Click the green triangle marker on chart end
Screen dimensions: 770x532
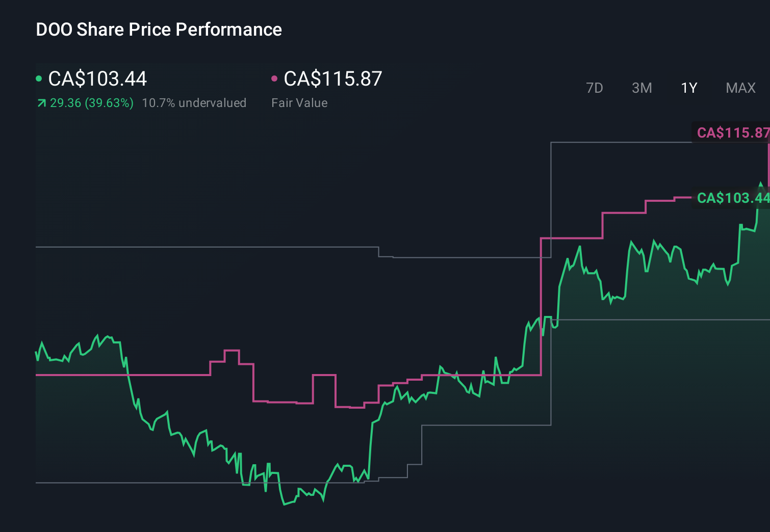760,183
